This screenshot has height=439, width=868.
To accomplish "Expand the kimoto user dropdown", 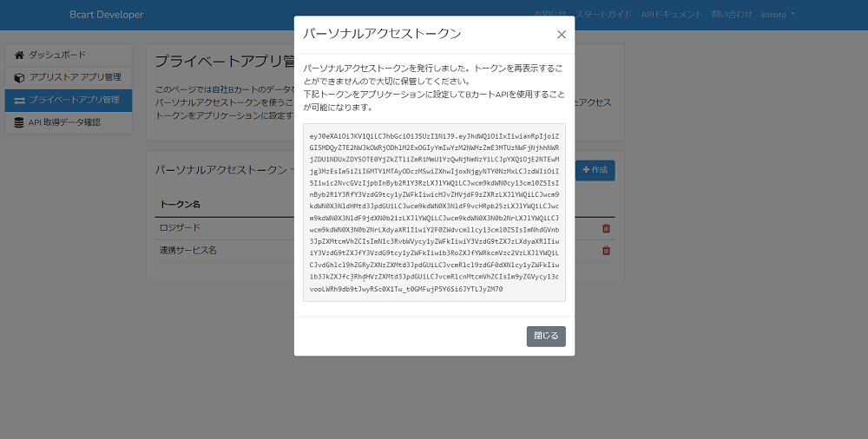I will (x=778, y=15).
